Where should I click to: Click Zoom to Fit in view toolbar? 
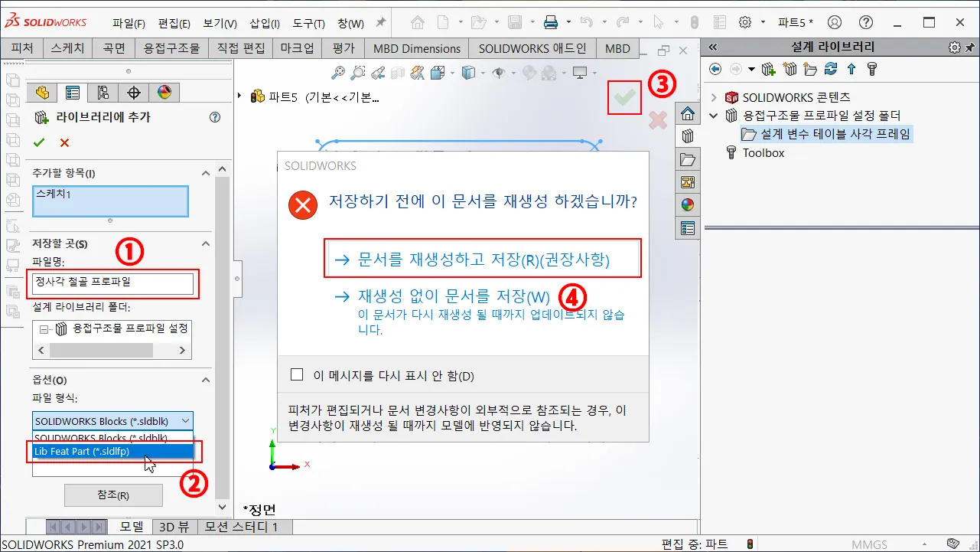338,73
